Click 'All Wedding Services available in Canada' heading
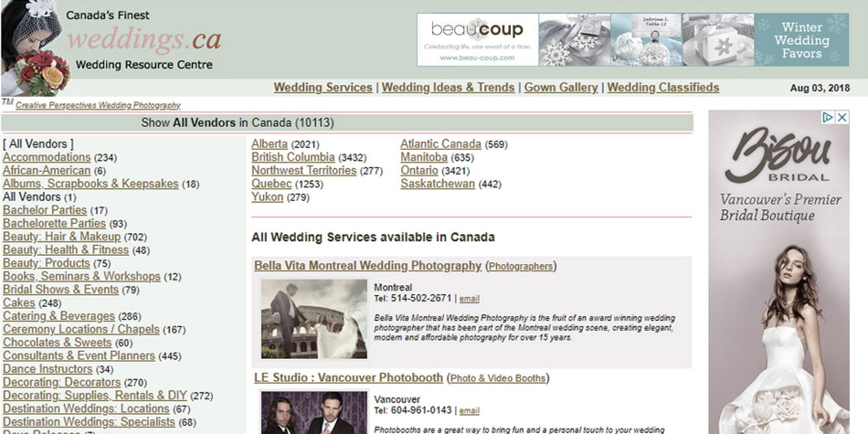This screenshot has height=434, width=868. (373, 238)
